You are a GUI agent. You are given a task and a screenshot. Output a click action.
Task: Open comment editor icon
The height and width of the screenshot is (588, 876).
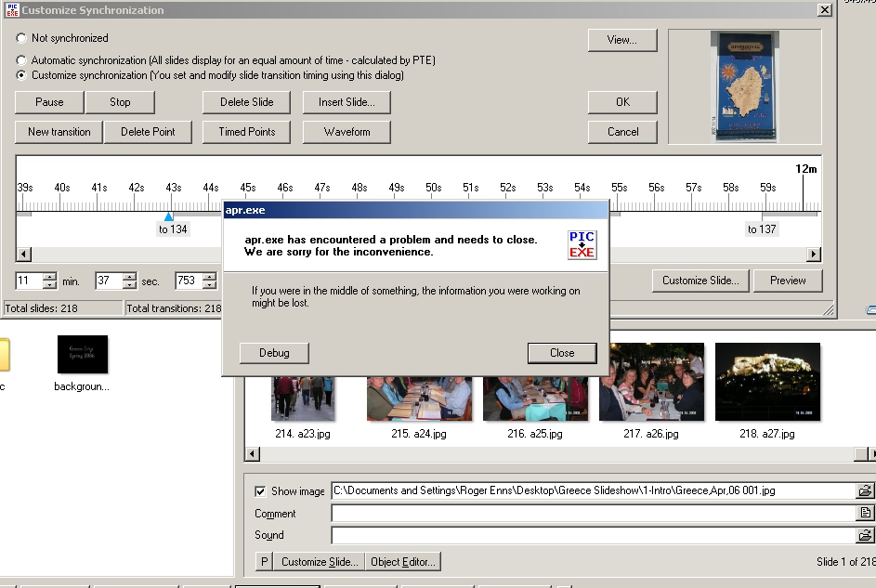865,513
